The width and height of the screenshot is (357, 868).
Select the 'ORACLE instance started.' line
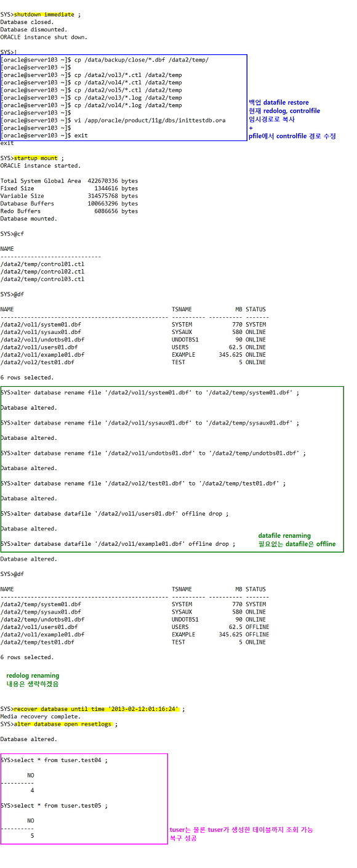point(40,166)
